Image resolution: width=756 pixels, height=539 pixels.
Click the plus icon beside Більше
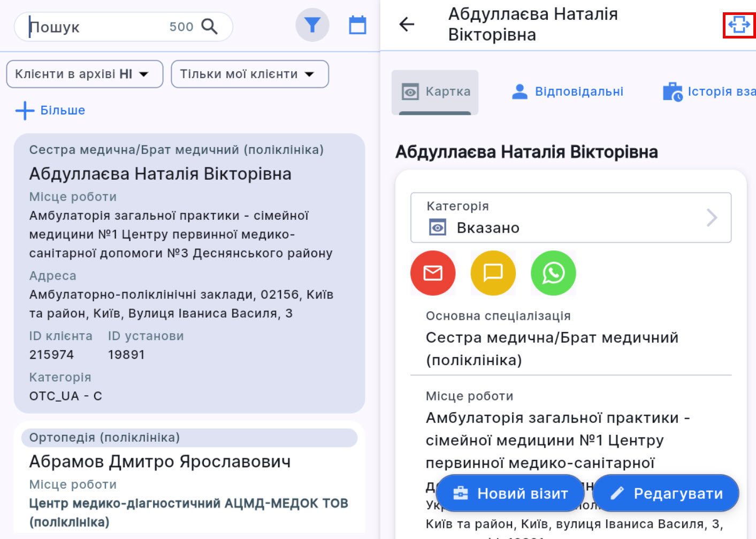click(x=25, y=111)
